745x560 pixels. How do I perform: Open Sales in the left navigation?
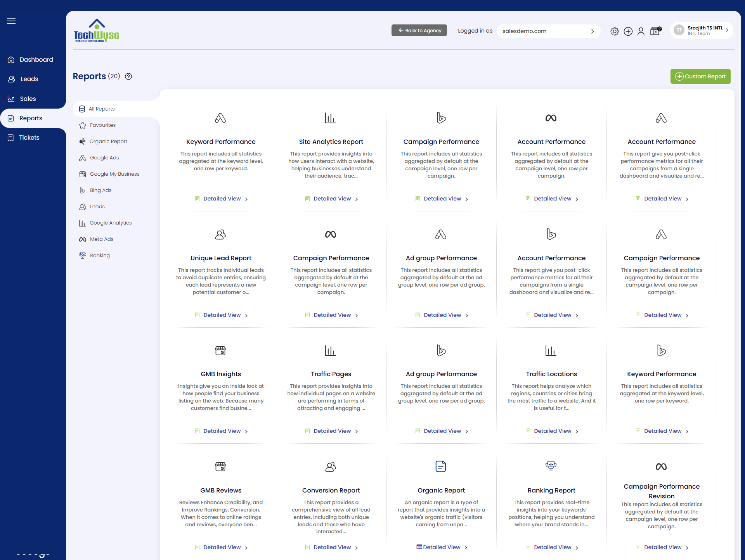click(x=22, y=99)
